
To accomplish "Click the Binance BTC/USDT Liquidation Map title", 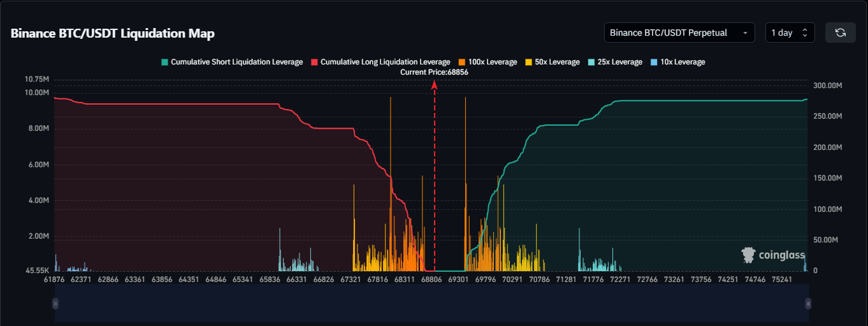I will tap(113, 34).
